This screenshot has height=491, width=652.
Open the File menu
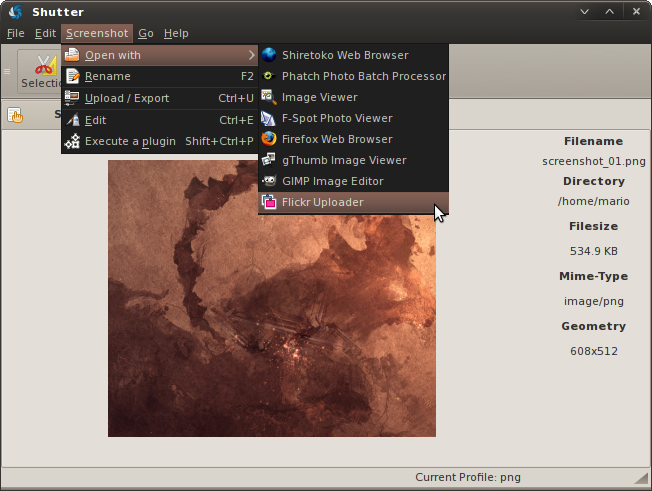pos(15,33)
